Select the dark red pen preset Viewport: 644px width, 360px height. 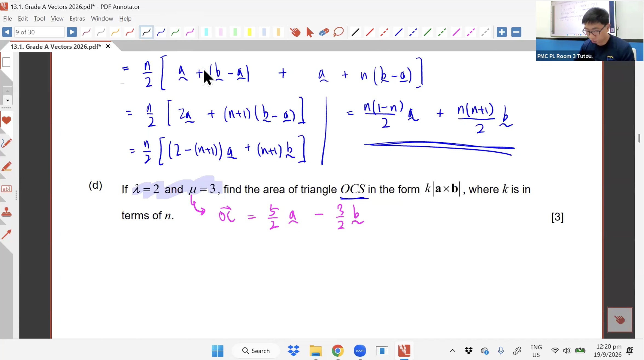pos(87,32)
